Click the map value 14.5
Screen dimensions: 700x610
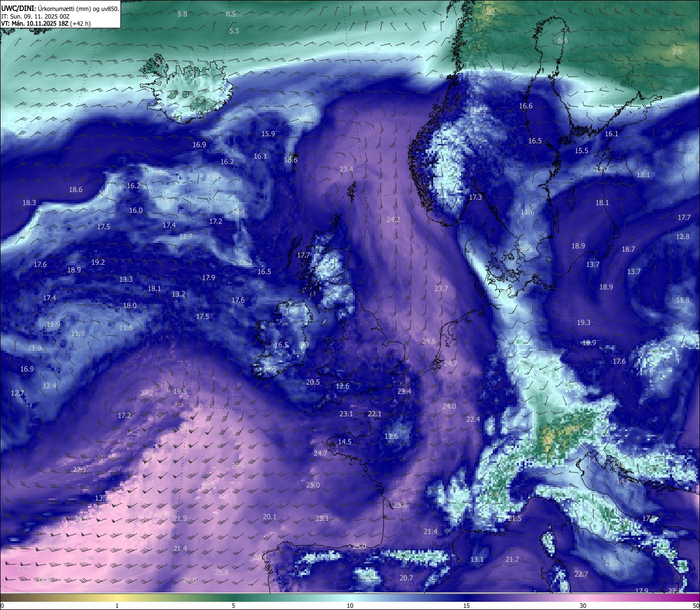point(345,442)
